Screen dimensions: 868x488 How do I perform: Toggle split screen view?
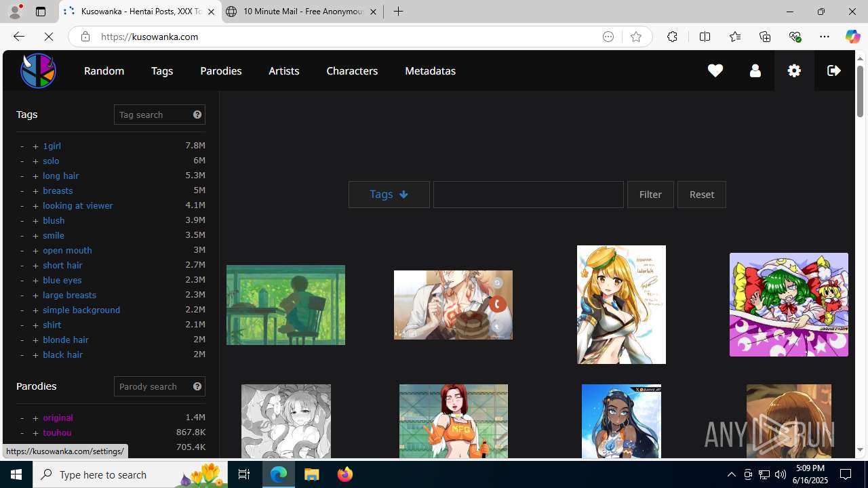[705, 37]
